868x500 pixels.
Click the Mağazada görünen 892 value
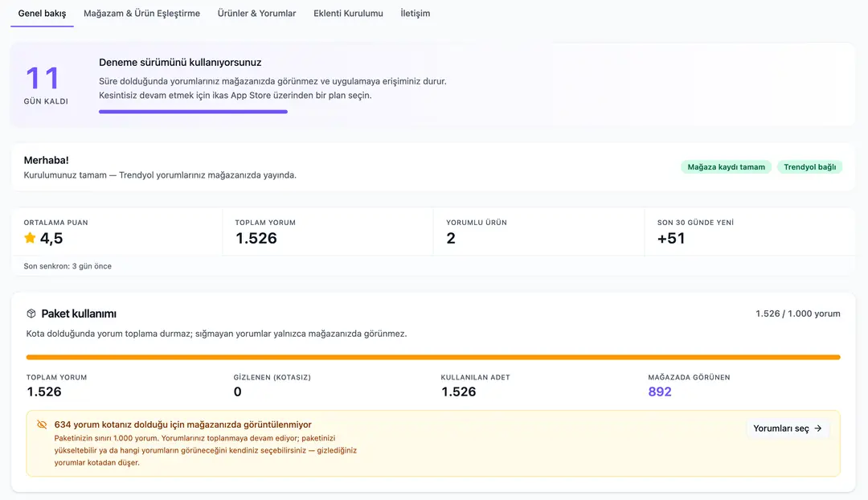tap(660, 391)
